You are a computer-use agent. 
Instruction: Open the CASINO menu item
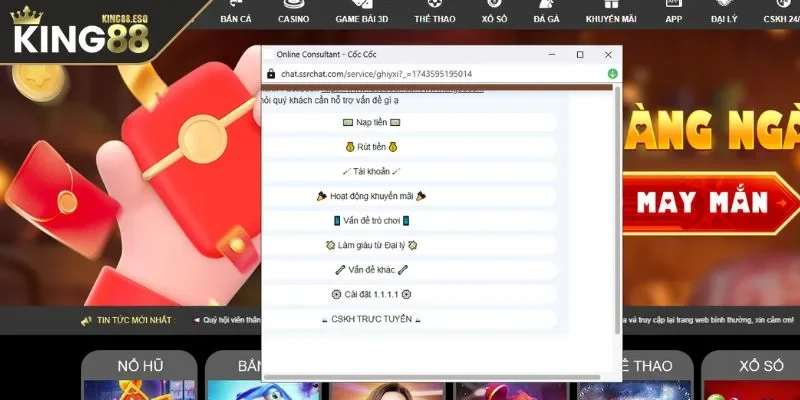[x=293, y=12]
